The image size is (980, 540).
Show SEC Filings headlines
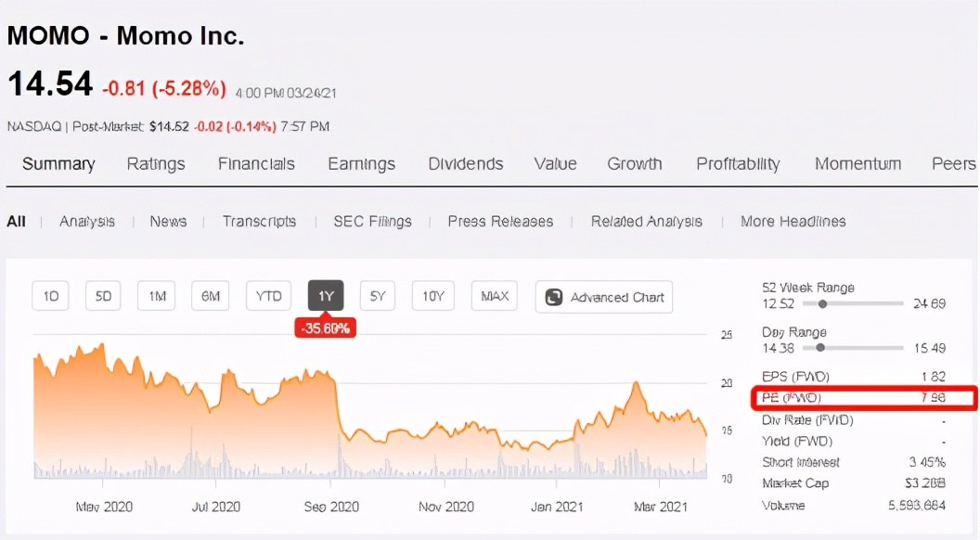[x=372, y=222]
